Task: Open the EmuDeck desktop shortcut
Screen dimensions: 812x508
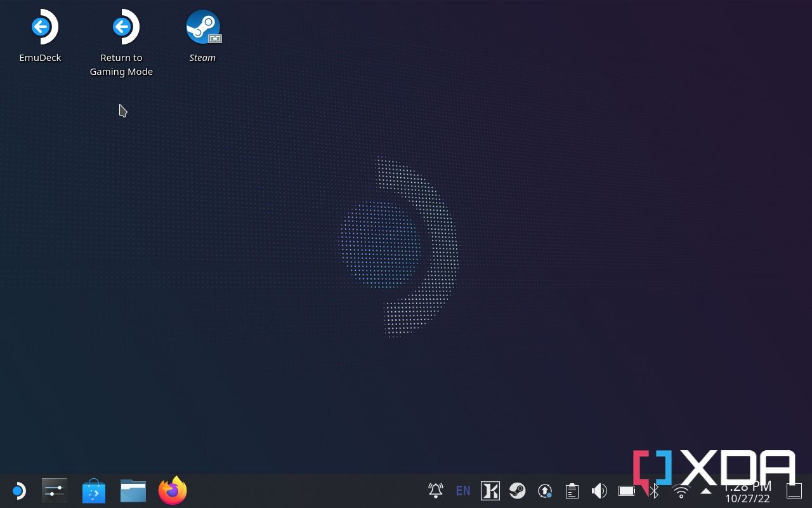Action: pos(41,27)
